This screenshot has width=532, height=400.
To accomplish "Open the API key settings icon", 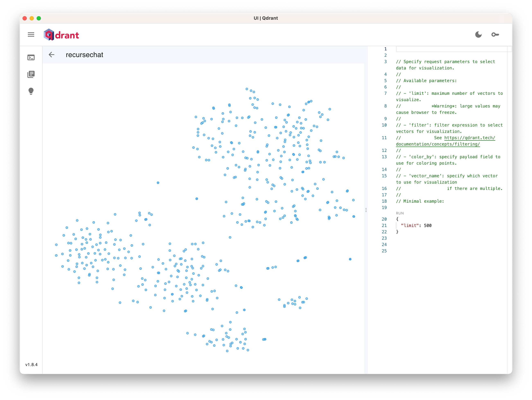I will [x=495, y=35].
